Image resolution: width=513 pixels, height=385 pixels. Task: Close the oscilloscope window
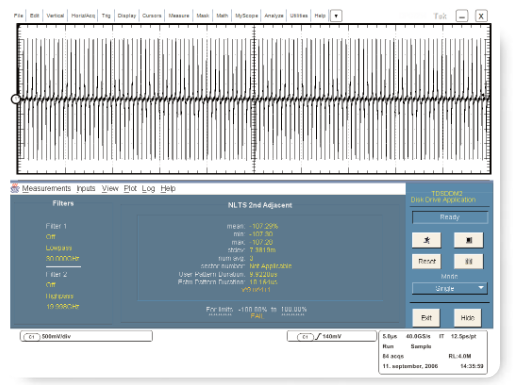(x=481, y=16)
